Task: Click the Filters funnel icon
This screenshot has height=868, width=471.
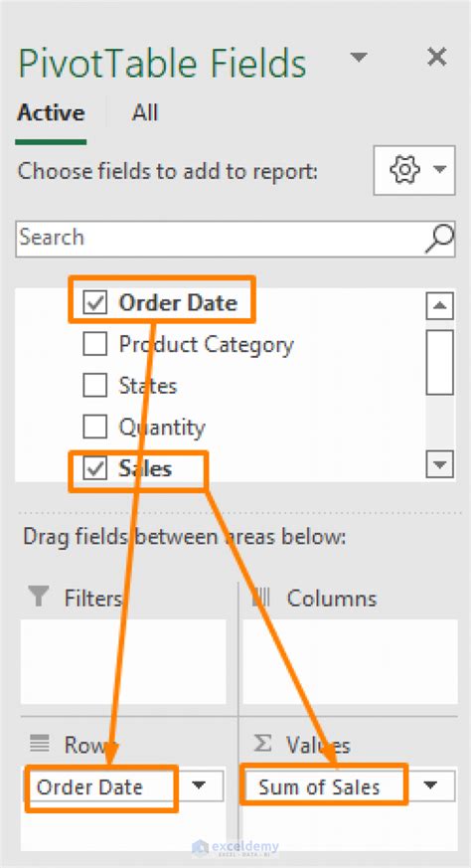Action: 38,598
